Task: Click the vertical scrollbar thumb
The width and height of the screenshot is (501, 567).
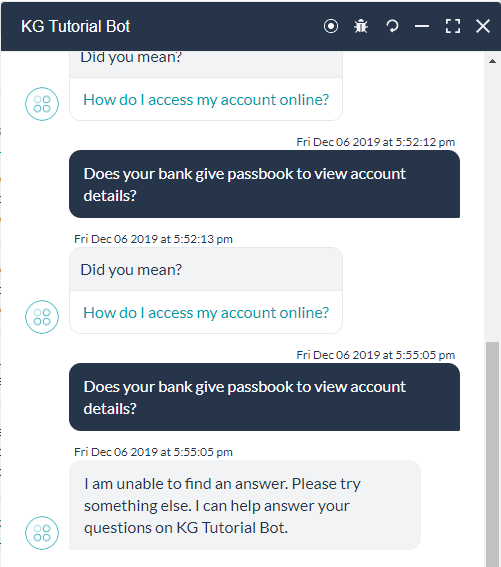Action: coord(492,454)
